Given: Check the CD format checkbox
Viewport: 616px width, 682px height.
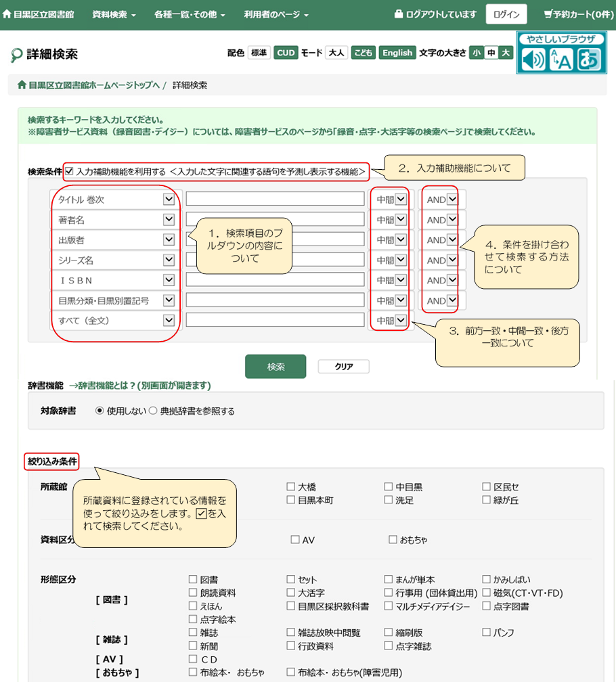Looking at the screenshot, I should [x=193, y=659].
